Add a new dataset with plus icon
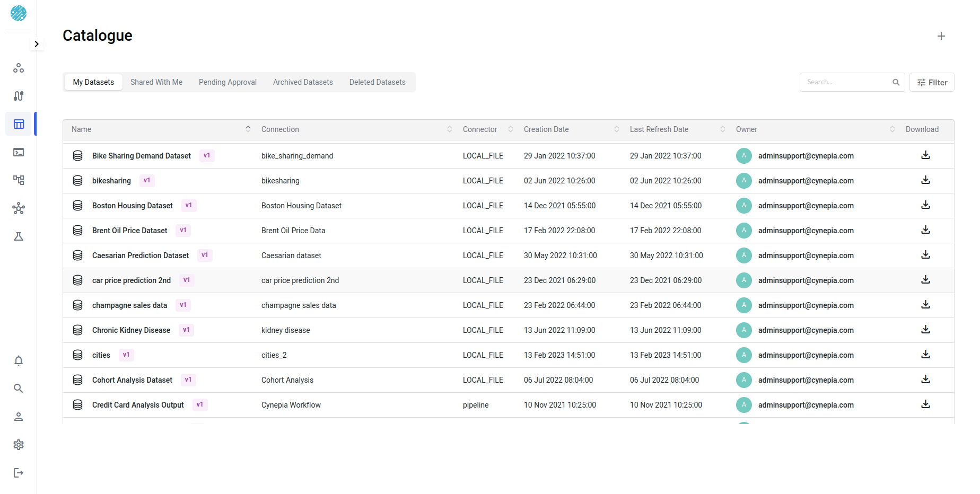The image size is (980, 494). [x=941, y=36]
